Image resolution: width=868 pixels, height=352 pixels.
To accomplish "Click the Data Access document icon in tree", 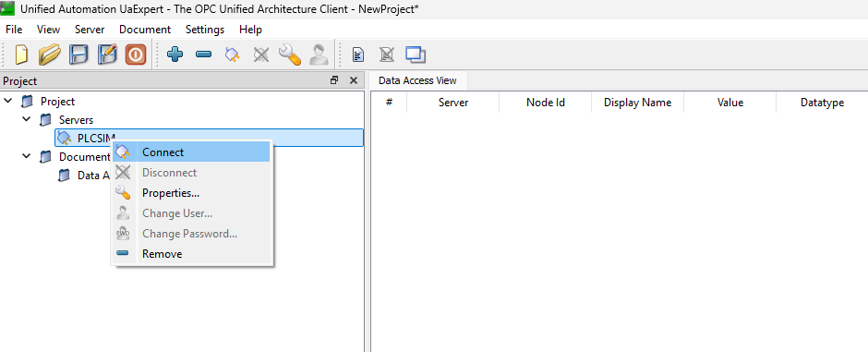I will [x=65, y=175].
